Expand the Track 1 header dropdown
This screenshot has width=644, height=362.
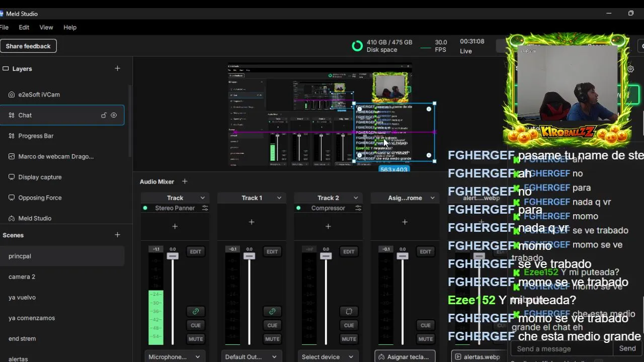coord(279,198)
